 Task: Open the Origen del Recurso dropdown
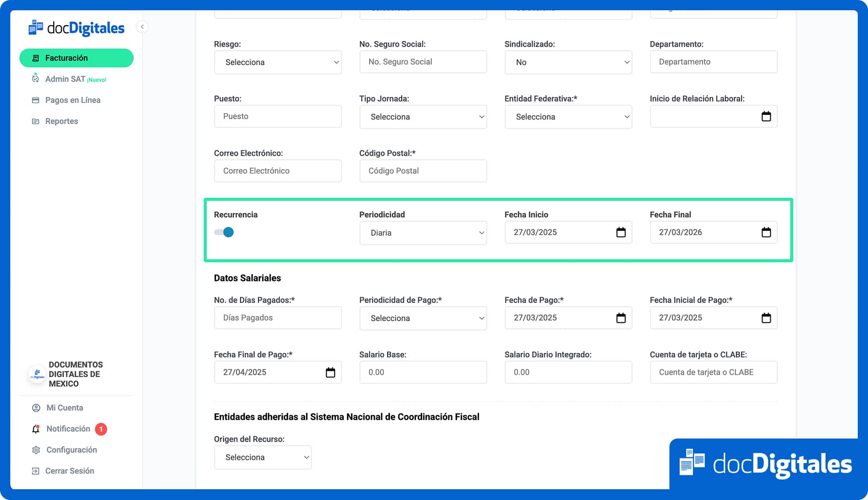pos(263,457)
